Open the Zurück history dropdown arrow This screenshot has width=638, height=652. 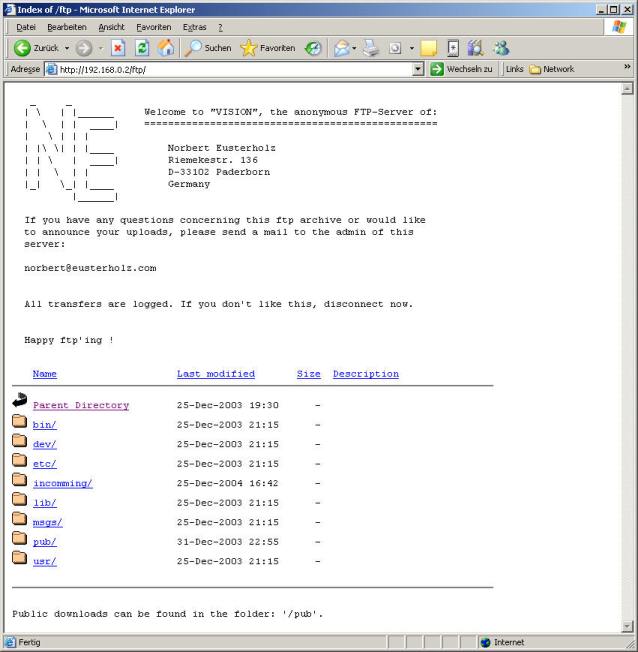click(67, 48)
